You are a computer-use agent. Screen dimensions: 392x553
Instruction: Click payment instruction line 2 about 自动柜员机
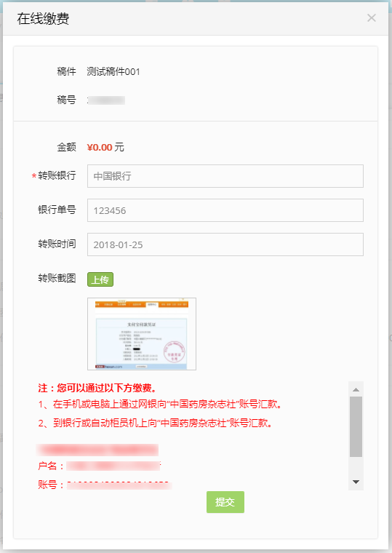tap(156, 423)
